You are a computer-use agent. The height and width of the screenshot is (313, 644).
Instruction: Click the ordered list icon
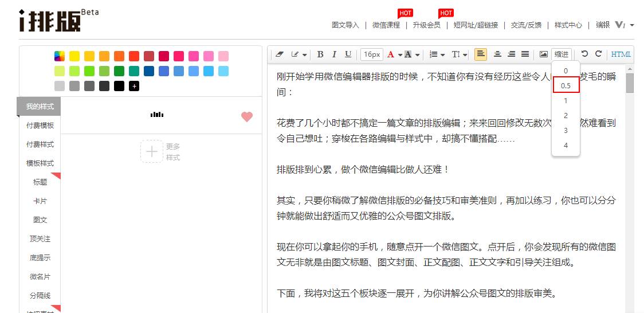tap(433, 54)
